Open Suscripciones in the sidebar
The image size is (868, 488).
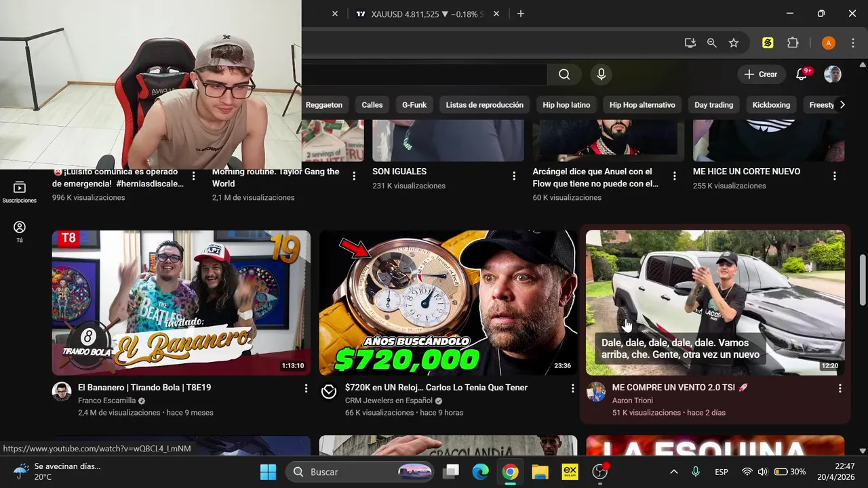click(19, 192)
